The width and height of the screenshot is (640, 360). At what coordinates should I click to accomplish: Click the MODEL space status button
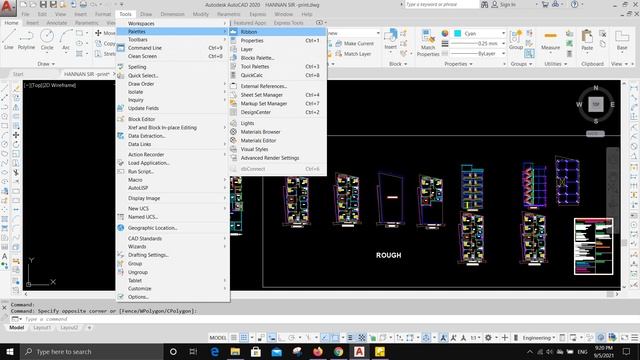(218, 338)
